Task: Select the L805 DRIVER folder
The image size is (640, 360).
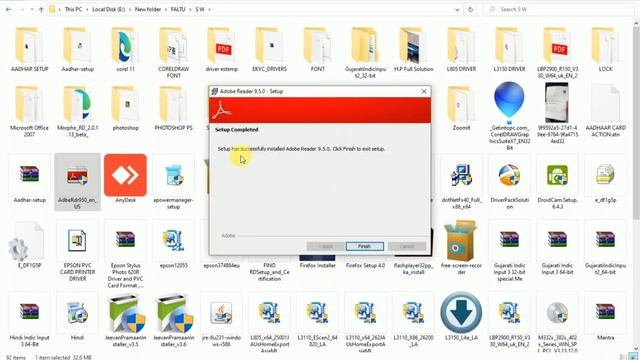Action: [x=461, y=50]
